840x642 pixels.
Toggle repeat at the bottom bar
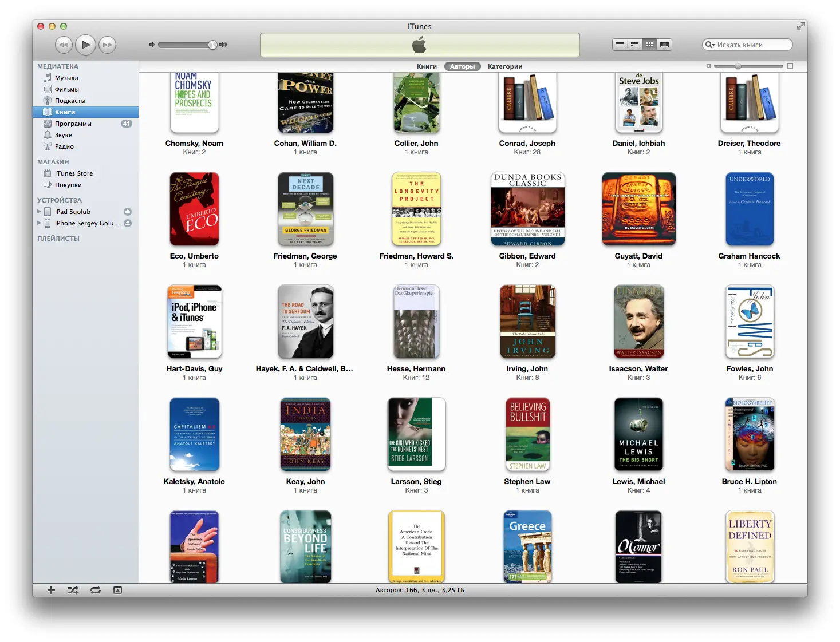pos(96,590)
